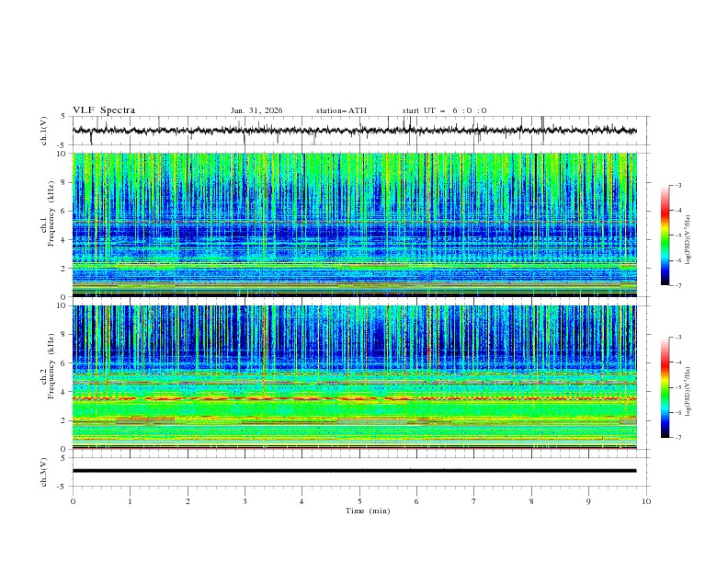Viewport: 728px width, 563px height.
Task: Click the "4" tick on the time axis
Action: click(301, 501)
